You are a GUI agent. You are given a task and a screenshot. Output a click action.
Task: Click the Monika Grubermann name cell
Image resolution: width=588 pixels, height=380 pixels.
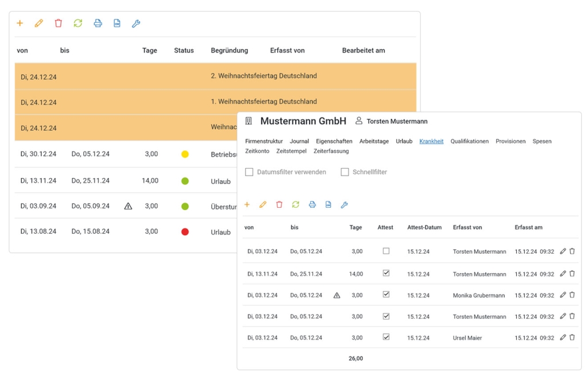pos(478,295)
